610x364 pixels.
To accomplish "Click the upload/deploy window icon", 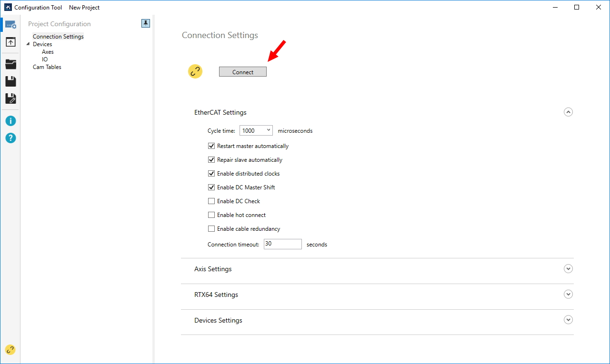I will 10,42.
